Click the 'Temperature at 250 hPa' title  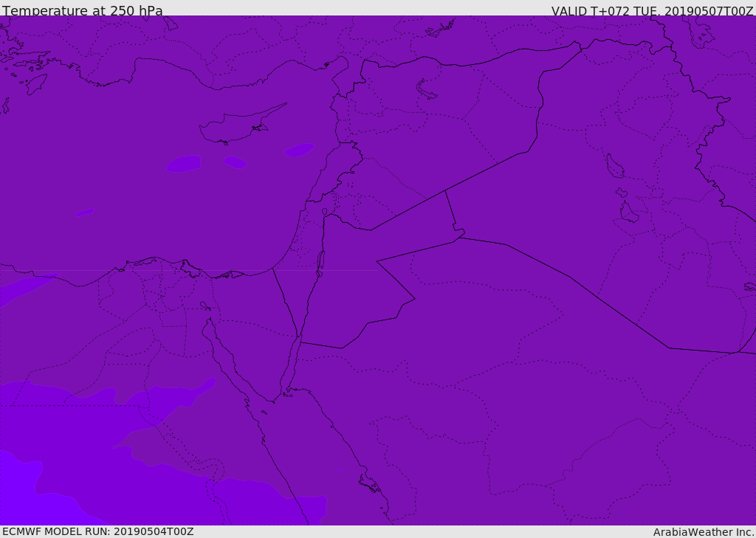tap(83, 10)
